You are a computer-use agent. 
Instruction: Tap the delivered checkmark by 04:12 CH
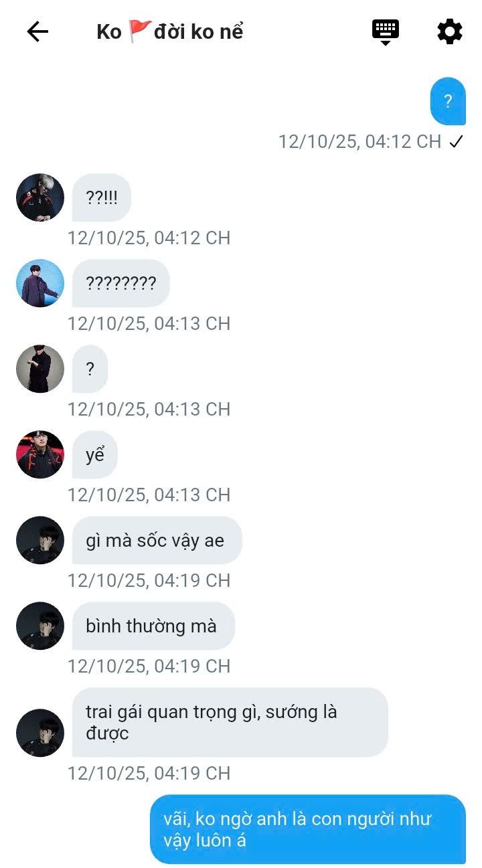pyautogui.click(x=457, y=142)
